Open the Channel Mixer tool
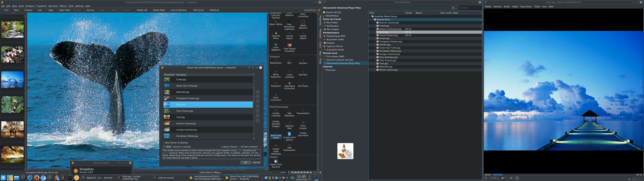Image resolution: width=644 pixels, height=181 pixels. click(x=276, y=36)
